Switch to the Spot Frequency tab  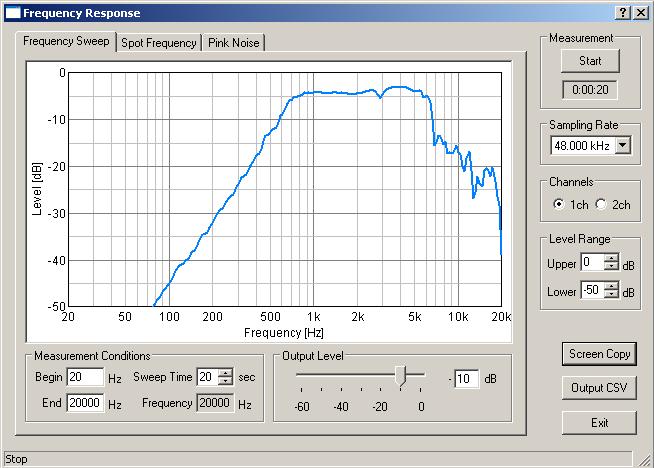tap(158, 43)
